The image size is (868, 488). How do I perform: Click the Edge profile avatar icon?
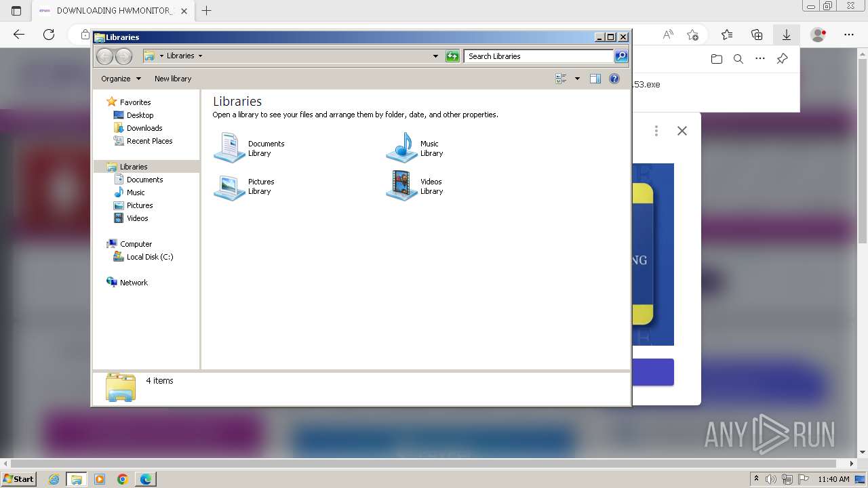[818, 35]
